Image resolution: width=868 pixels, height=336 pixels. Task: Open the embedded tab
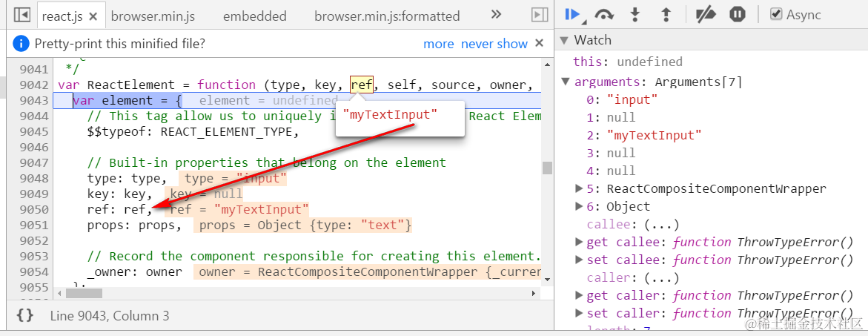tap(255, 16)
